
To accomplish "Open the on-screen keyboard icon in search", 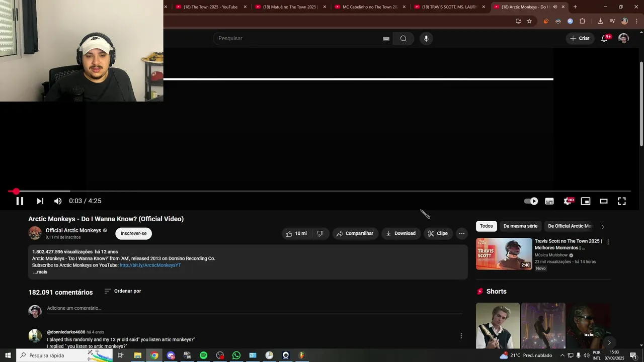I will point(386,38).
